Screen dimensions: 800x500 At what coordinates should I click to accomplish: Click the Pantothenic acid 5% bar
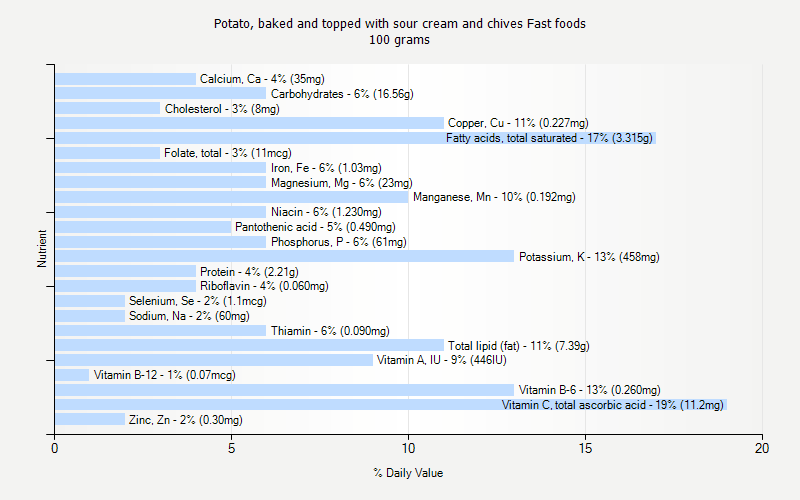point(143,227)
